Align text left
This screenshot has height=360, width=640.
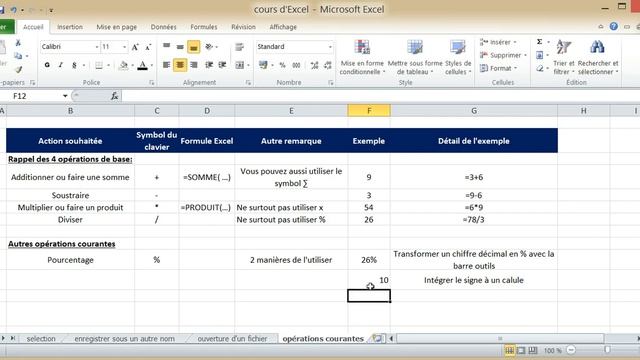167,65
